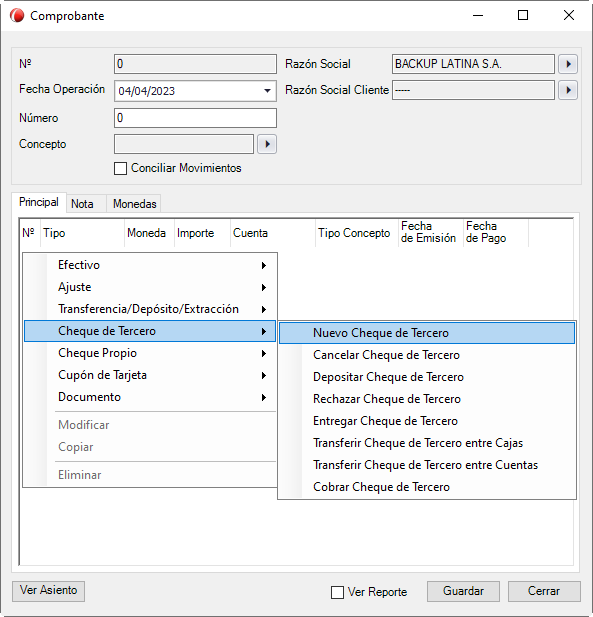Select Nuevo Cheque de Tercero
Image resolution: width=593 pixels, height=617 pixels.
click(427, 333)
